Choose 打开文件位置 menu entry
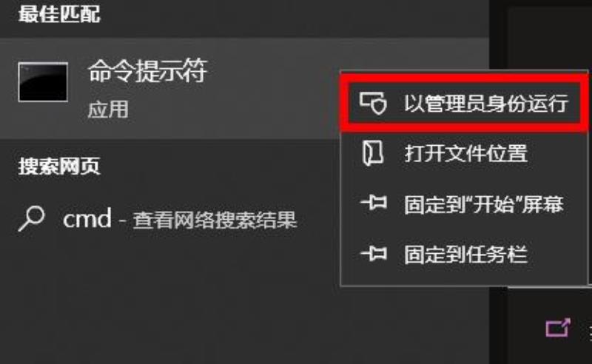The height and width of the screenshot is (364, 592). coord(464,154)
